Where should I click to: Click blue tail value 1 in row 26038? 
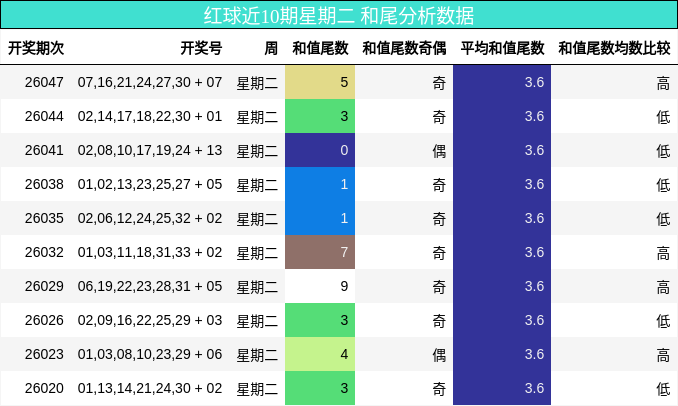pos(320,184)
